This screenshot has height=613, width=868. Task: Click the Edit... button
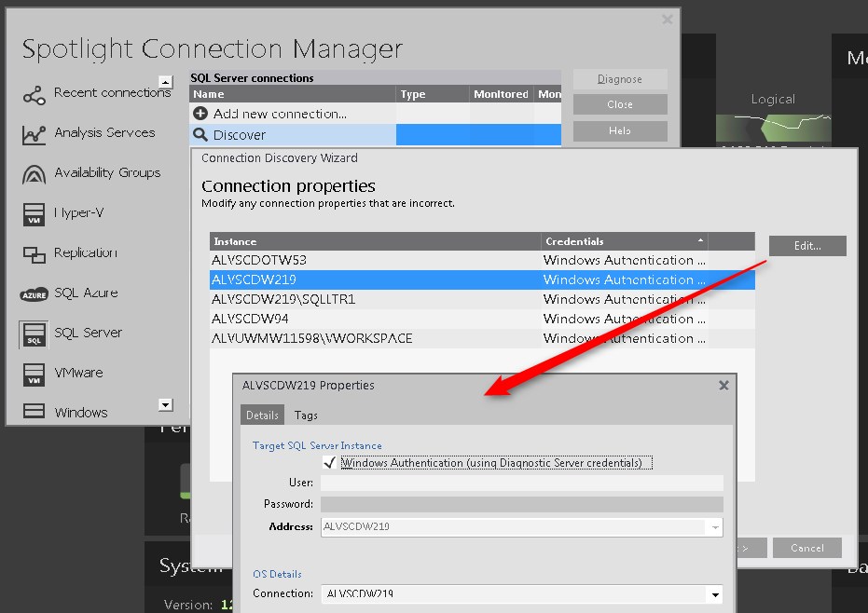[807, 246]
